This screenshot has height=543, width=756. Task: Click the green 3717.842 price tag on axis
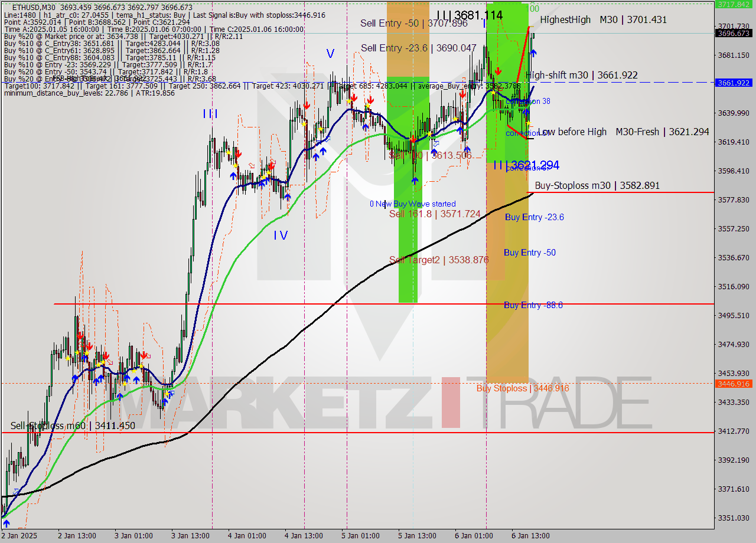pos(733,4)
